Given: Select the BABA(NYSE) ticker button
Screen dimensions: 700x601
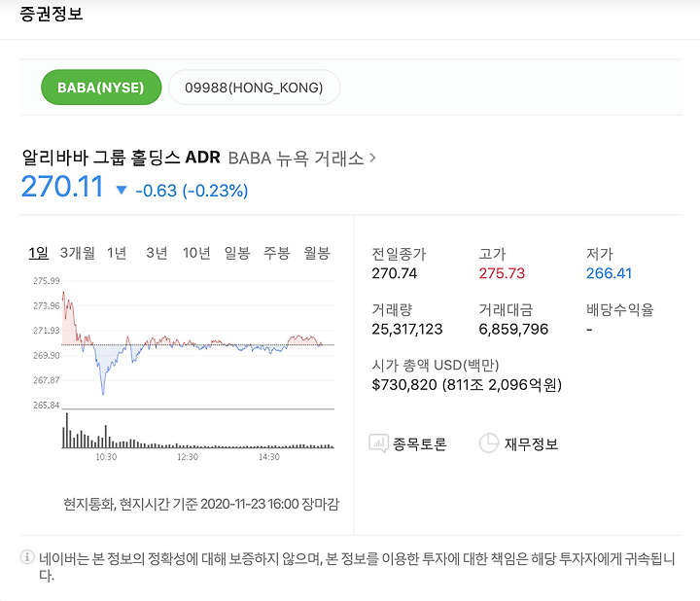Looking at the screenshot, I should [x=101, y=88].
